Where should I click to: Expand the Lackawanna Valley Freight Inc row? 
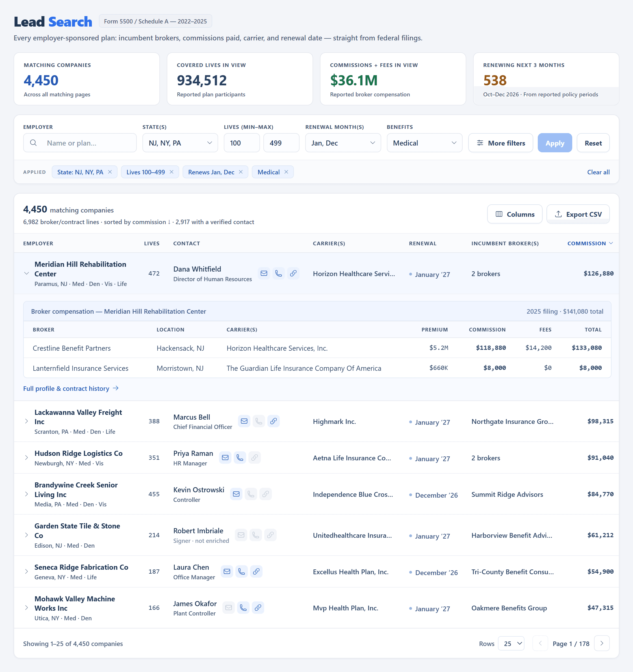26,421
